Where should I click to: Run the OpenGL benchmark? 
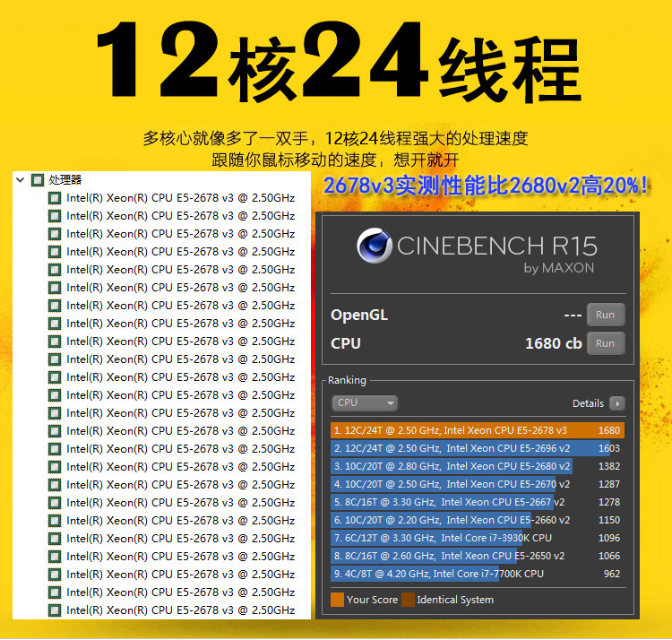tap(605, 315)
